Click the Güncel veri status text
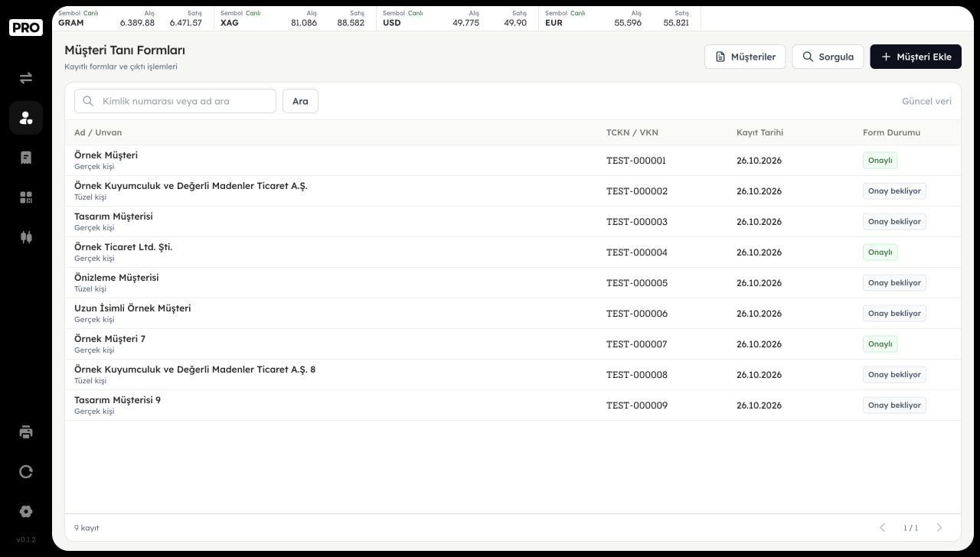 [926, 101]
